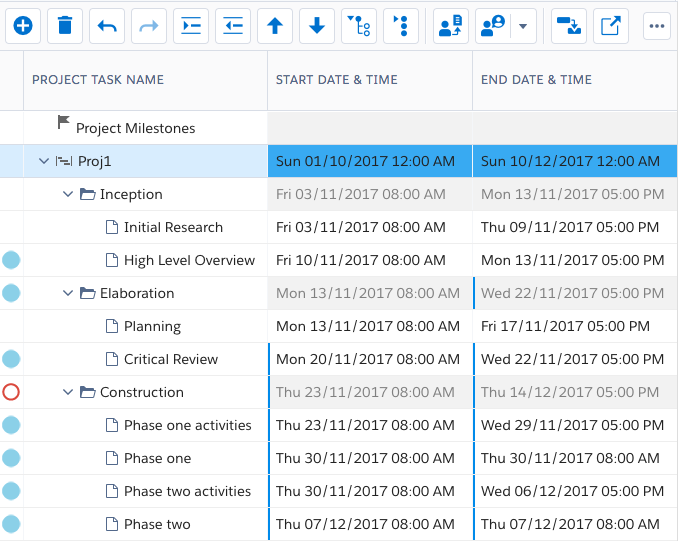Click the outdent task icon
This screenshot has height=541, width=678.
point(233,26)
